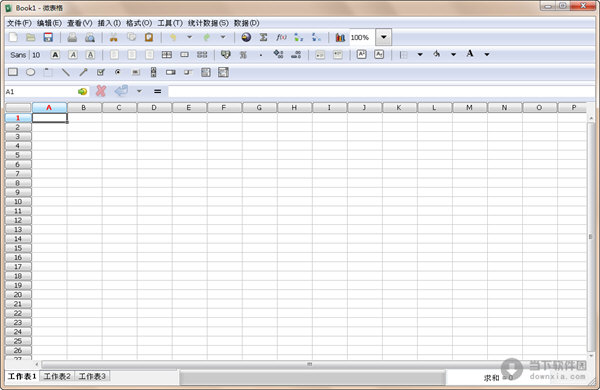Click the Cut scissors icon

click(114, 38)
